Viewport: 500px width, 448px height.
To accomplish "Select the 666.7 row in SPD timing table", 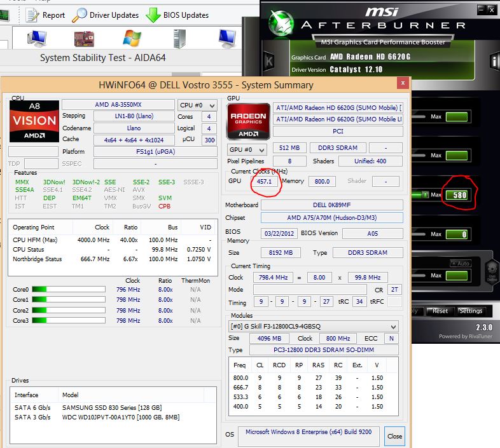I will coord(314,388).
